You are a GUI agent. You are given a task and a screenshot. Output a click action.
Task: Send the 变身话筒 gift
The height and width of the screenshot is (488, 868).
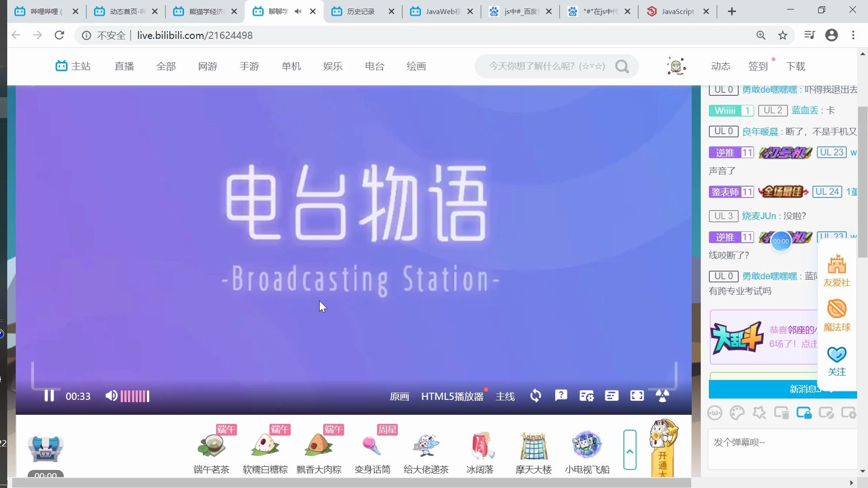coord(373,450)
